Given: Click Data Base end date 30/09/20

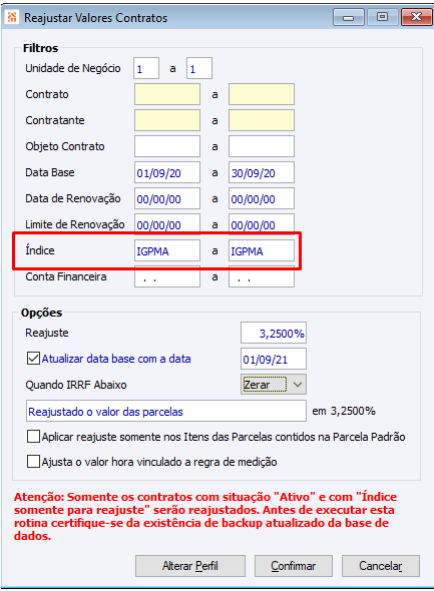Looking at the screenshot, I should [261, 173].
